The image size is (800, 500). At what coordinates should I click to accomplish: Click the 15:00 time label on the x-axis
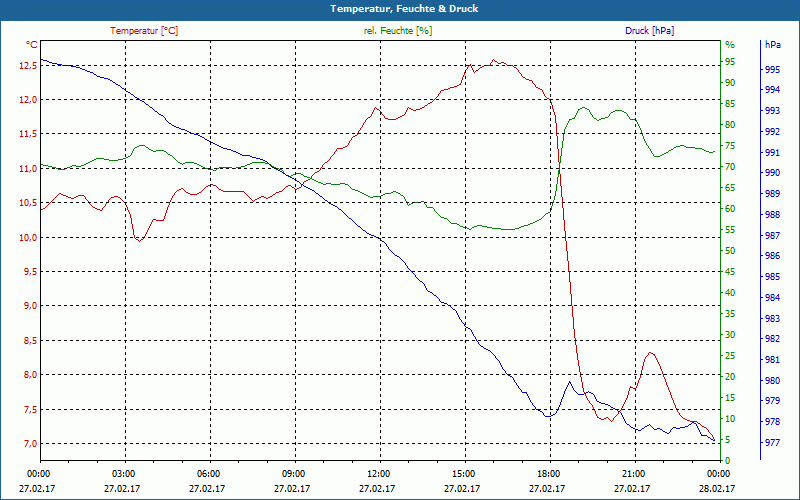[x=462, y=473]
